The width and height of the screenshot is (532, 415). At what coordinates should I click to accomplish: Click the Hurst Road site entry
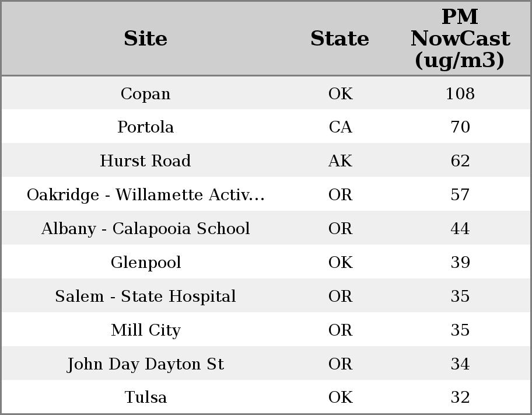[145, 161]
